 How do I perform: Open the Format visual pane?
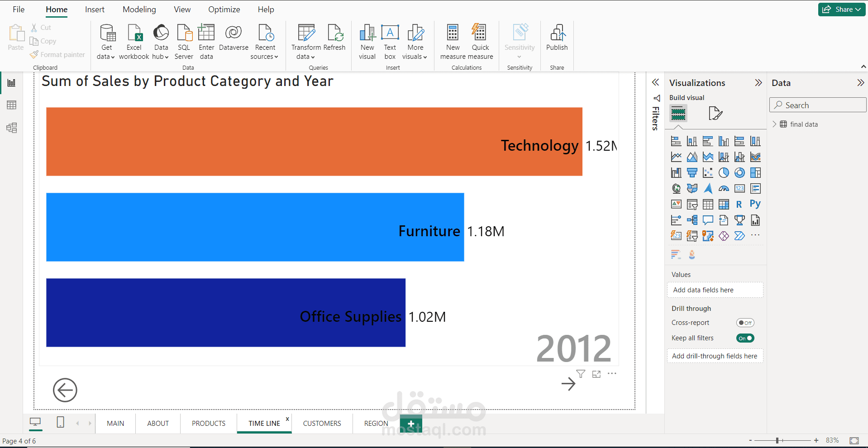(715, 113)
